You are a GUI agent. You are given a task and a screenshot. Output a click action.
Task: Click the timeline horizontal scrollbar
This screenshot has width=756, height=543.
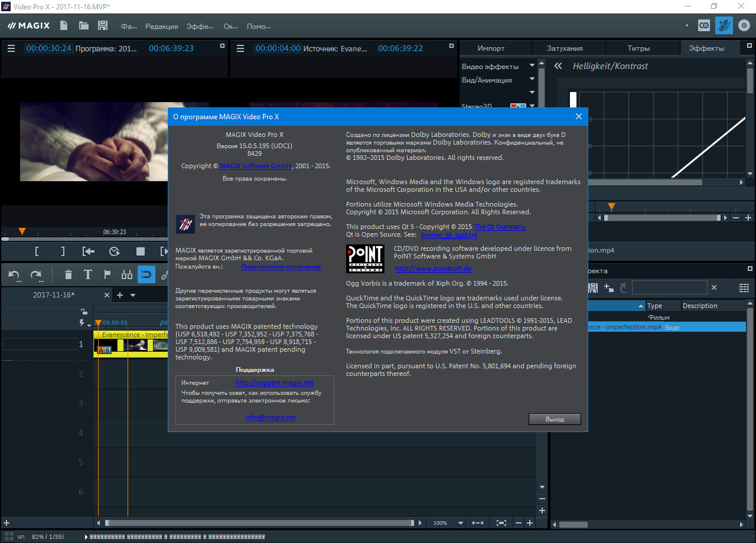[x=259, y=523]
